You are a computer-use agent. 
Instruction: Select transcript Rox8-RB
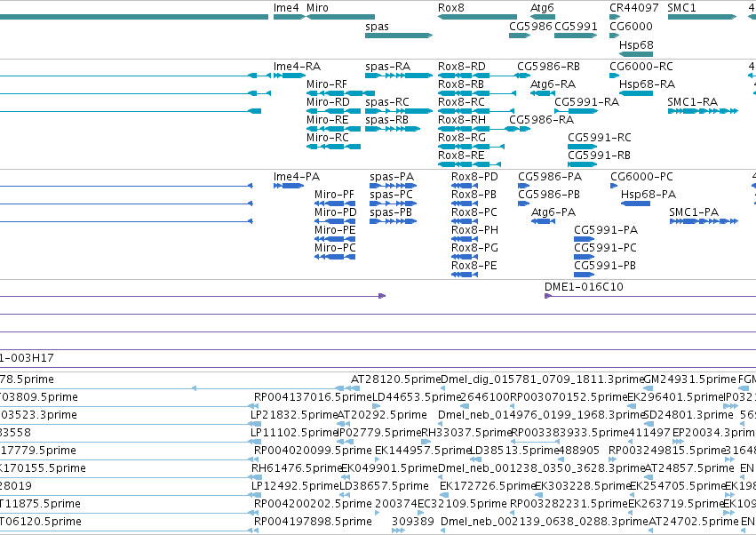tap(460, 84)
